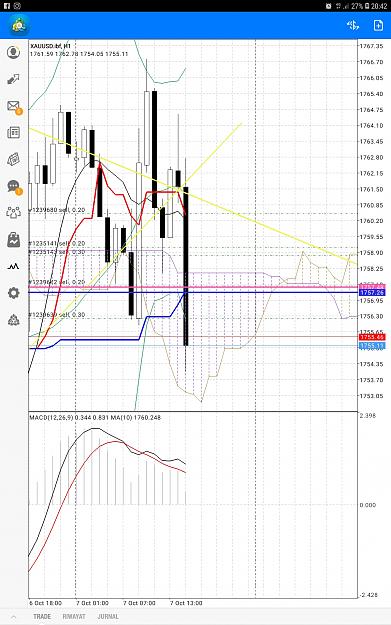Open the settings gear icon

14,293
